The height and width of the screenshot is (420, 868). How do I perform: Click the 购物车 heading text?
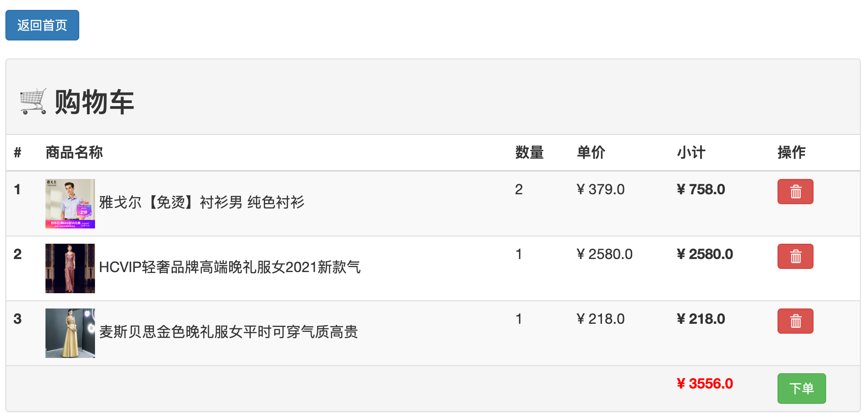pos(95,102)
